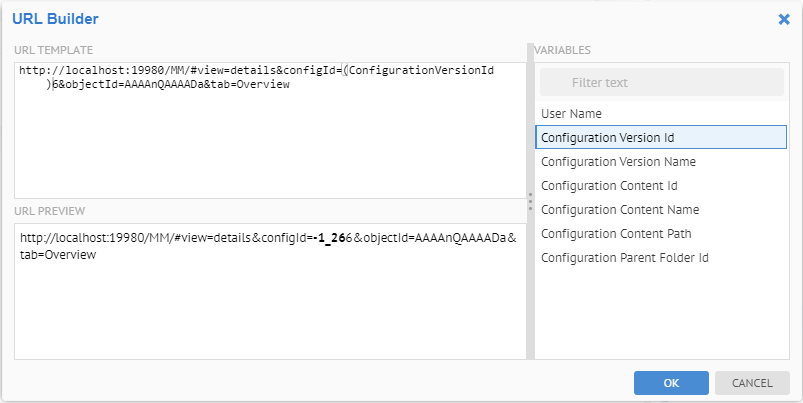Grab the dotted splitter handle beside Variables
Viewport: 803px width, 403px height.
[530, 203]
